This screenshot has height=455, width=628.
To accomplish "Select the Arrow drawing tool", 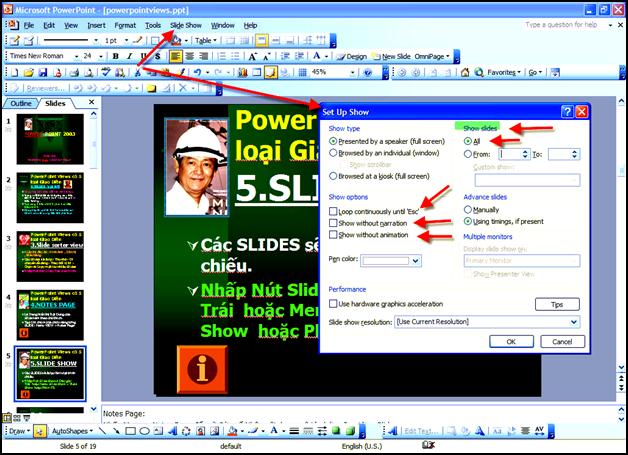I will [116, 431].
